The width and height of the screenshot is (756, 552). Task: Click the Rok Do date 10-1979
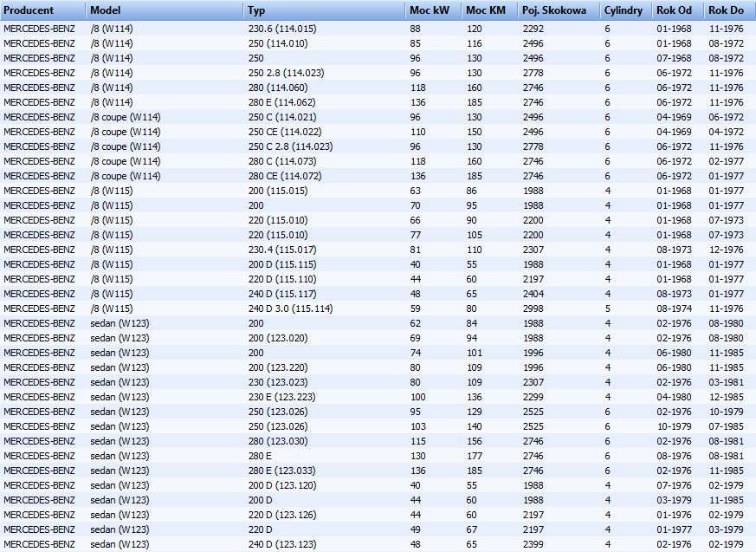click(x=726, y=412)
